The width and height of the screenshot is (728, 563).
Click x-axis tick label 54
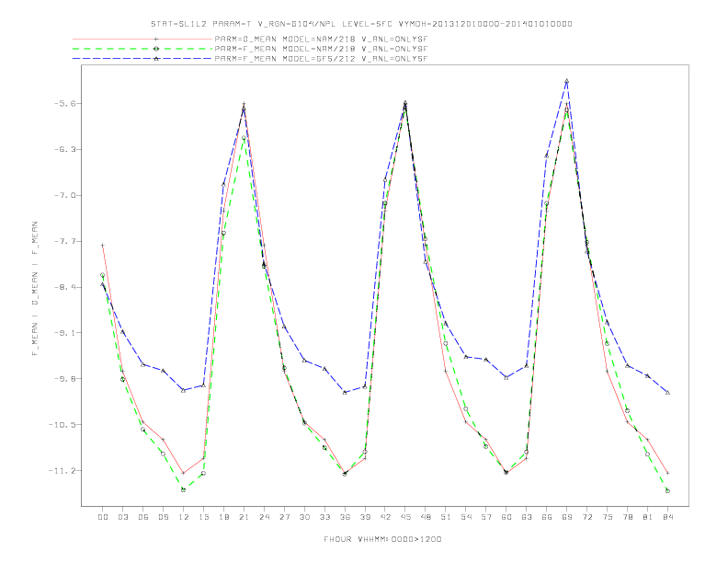pyautogui.click(x=466, y=517)
